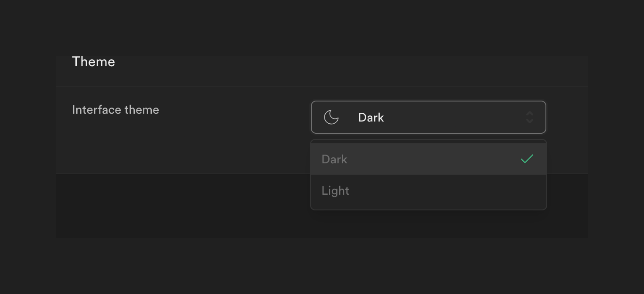The width and height of the screenshot is (644, 294).
Task: Click the dark background above the Theme panel
Action: pos(322,26)
